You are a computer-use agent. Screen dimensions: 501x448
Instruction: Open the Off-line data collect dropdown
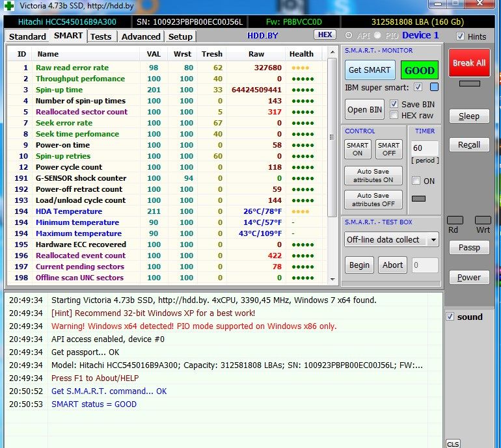click(x=433, y=239)
